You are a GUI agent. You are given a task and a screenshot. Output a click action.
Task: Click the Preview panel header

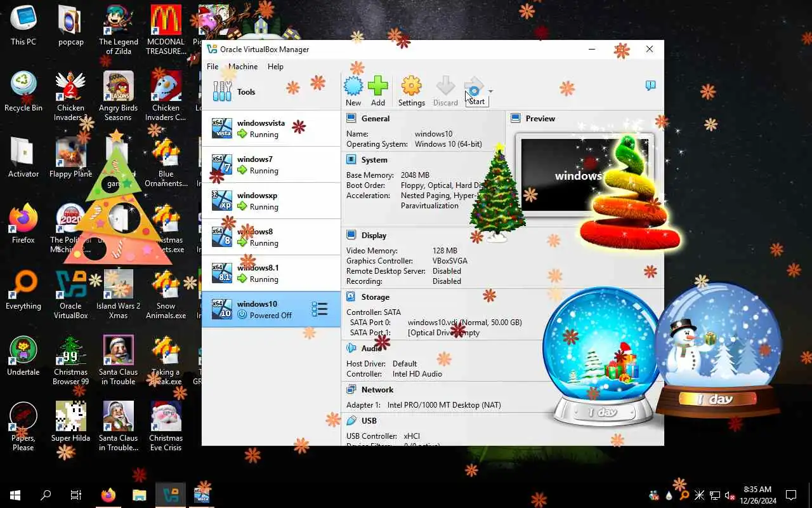(540, 119)
